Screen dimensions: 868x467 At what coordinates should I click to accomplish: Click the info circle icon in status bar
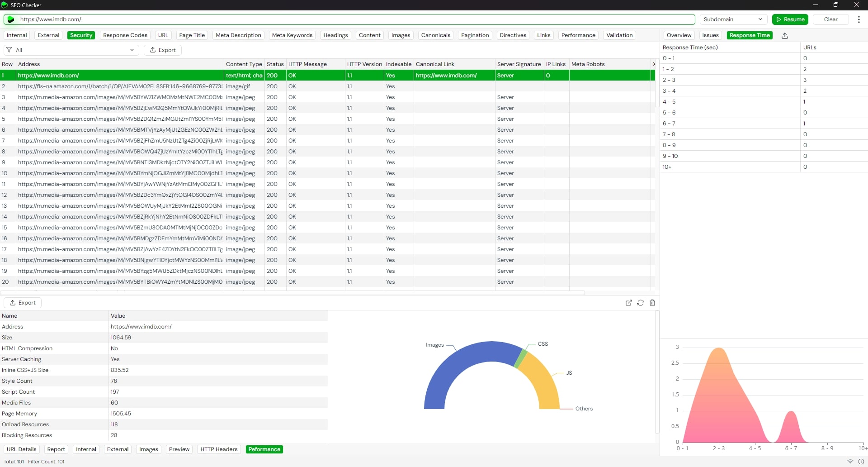(861, 462)
